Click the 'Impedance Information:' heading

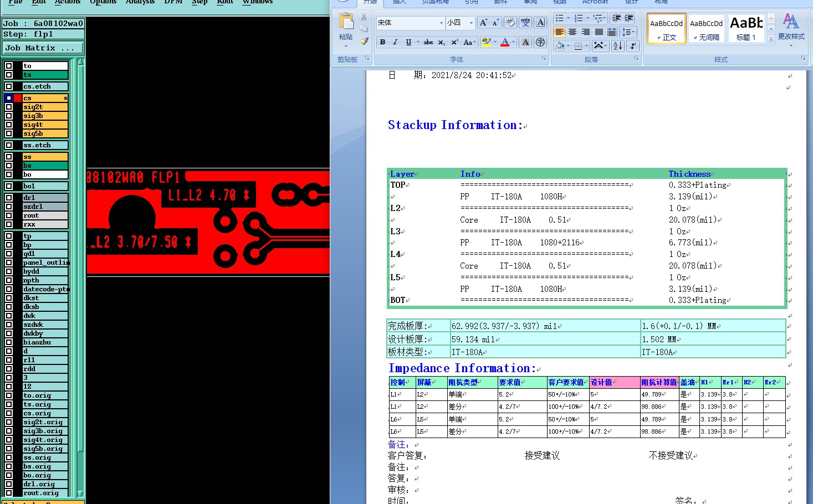coord(462,368)
